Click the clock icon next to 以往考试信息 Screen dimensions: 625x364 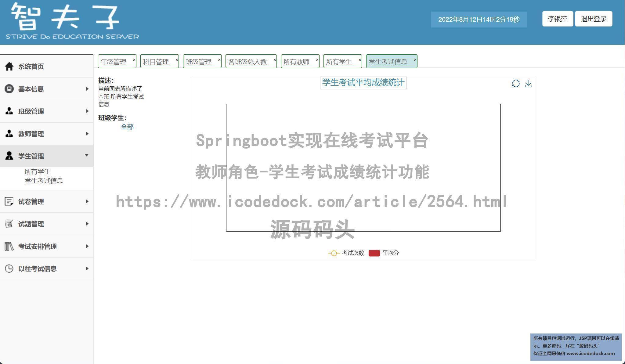[9, 268]
